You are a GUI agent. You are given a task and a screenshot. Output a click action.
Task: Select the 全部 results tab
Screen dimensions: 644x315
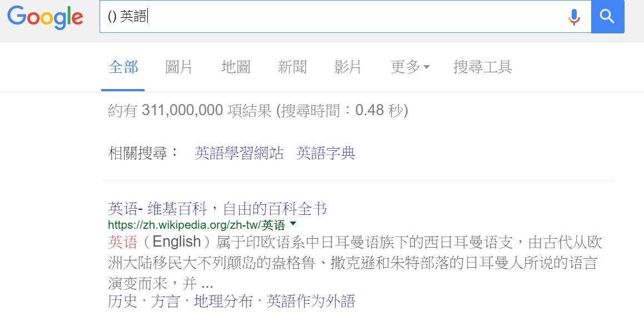123,67
